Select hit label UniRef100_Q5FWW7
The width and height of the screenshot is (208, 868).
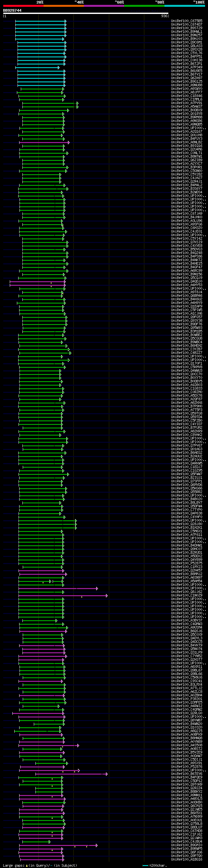point(187,474)
